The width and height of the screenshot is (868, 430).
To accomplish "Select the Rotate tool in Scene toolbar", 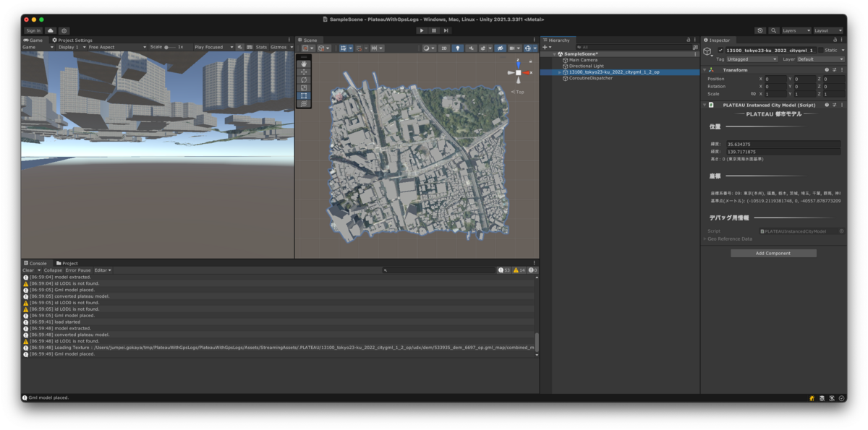I will click(x=305, y=79).
